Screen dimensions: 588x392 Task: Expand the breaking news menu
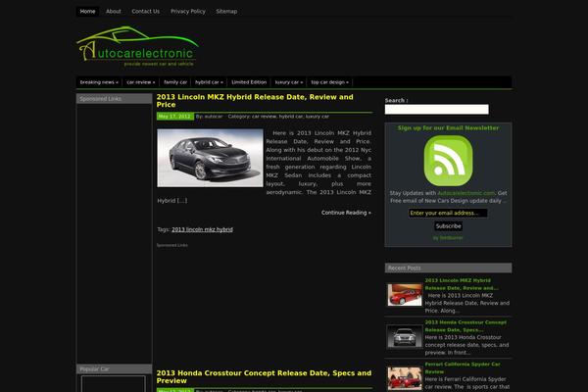coord(99,82)
